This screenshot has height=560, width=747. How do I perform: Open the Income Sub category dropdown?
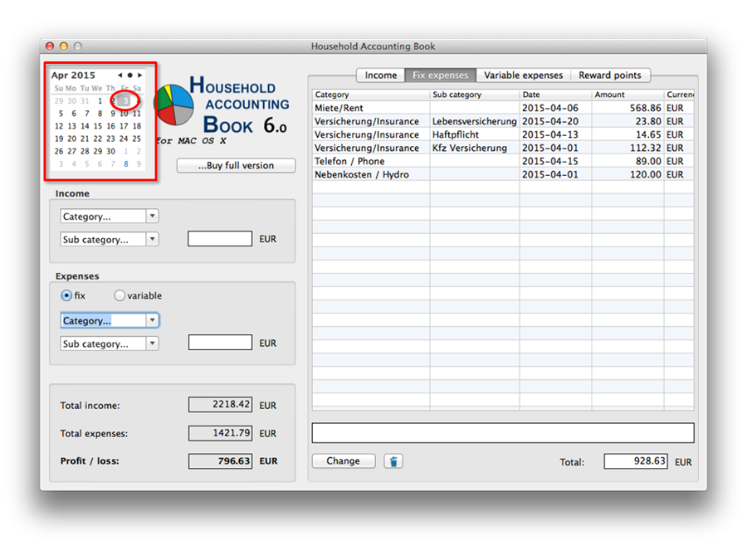(109, 240)
